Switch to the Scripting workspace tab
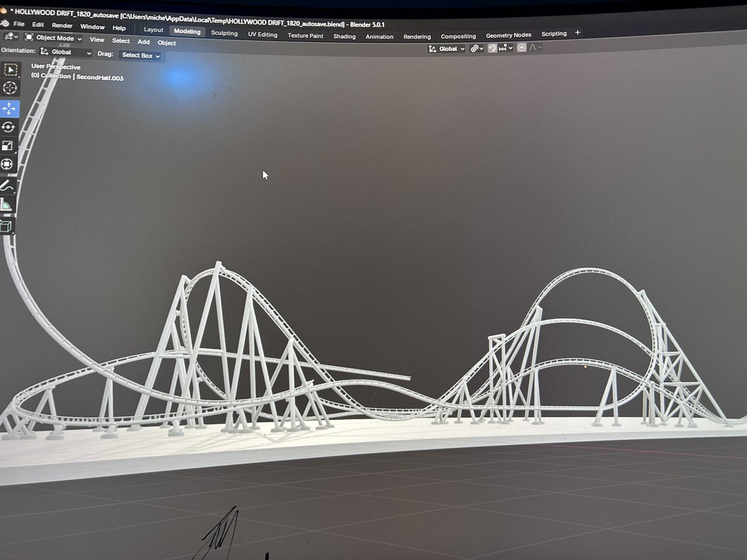This screenshot has width=747, height=560. click(554, 34)
